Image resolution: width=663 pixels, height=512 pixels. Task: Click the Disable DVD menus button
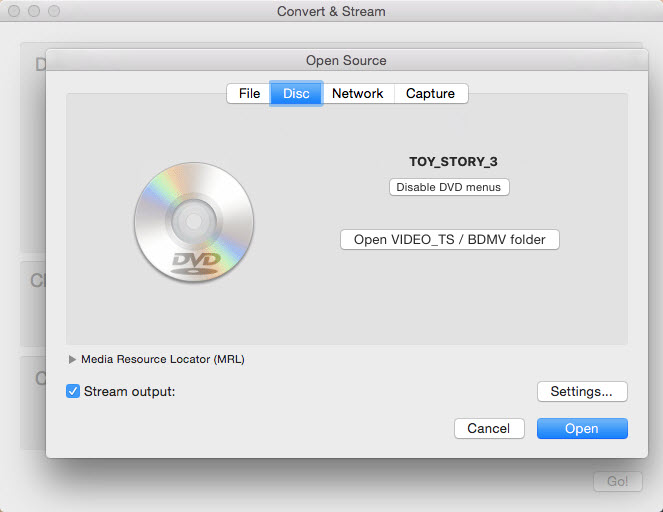(x=449, y=187)
